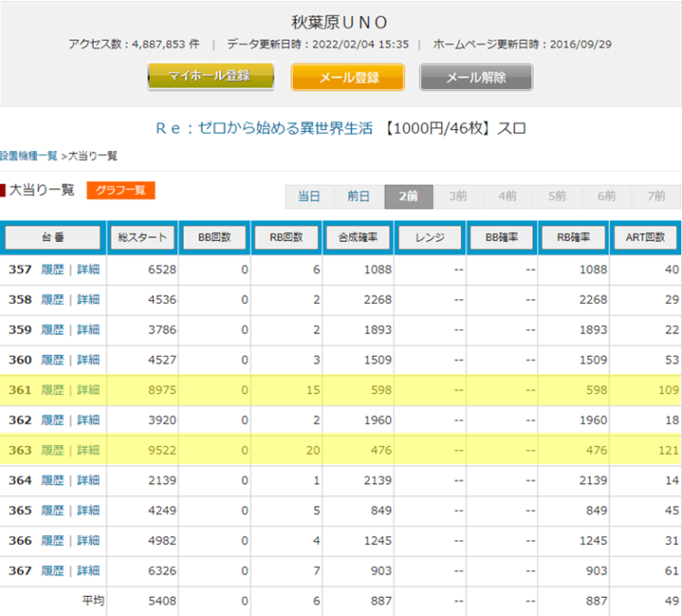Click the RB確率 column header
Viewport: 682px width, 616px height.
click(574, 237)
